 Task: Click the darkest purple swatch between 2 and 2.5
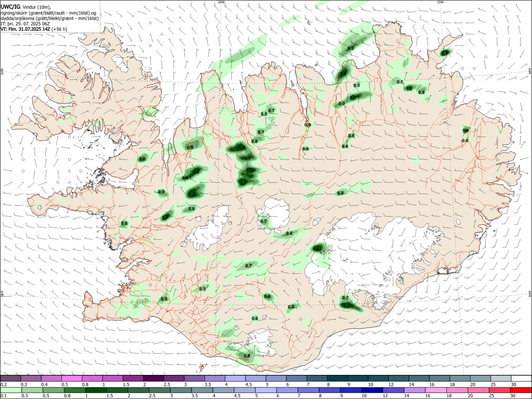[153, 379]
